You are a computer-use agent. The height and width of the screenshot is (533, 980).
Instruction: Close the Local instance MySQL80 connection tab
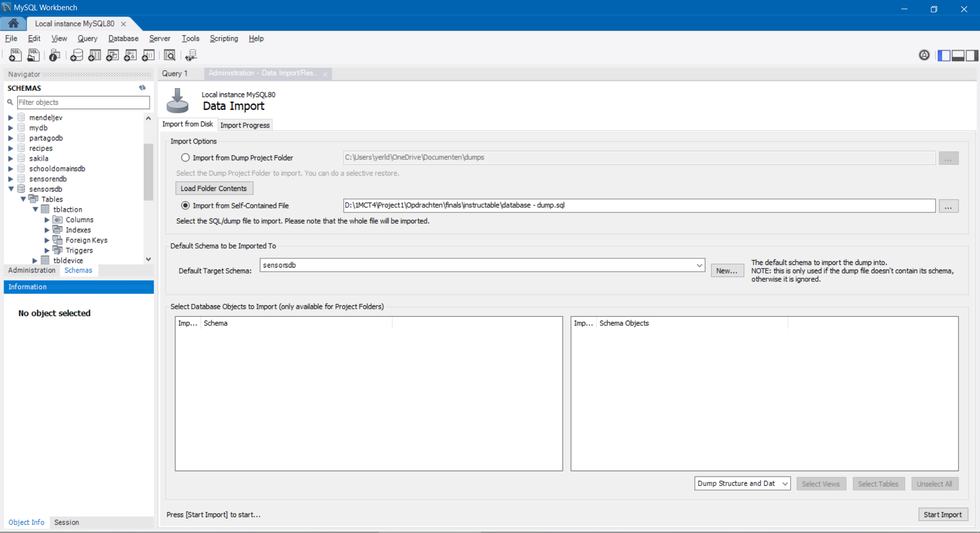[124, 24]
